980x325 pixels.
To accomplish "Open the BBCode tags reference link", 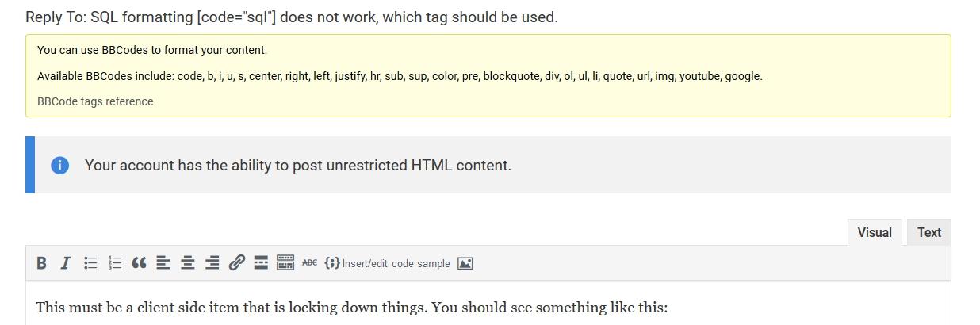I will click(x=95, y=101).
